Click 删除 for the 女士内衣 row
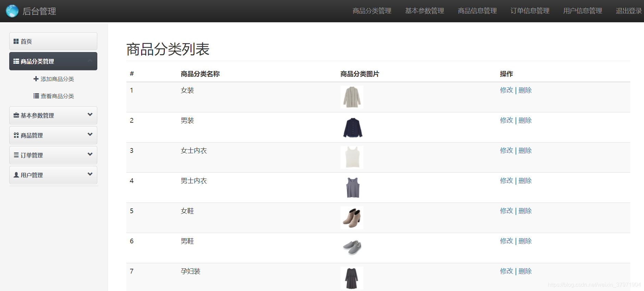Image resolution: width=644 pixels, height=291 pixels. coord(525,150)
